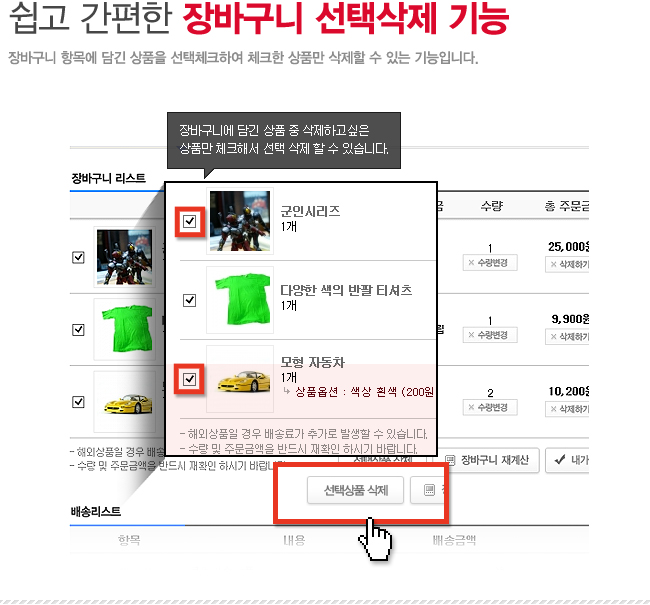Uncheck the 다양한 색의 반팔 티셔츠 popup checkbox
This screenshot has width=650, height=605.
189,300
